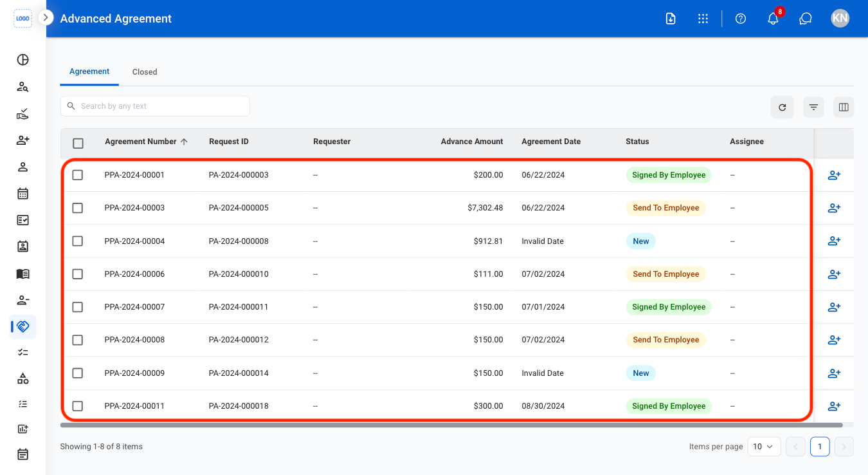Open the add person sidebar icon
The image size is (868, 475).
(x=23, y=140)
